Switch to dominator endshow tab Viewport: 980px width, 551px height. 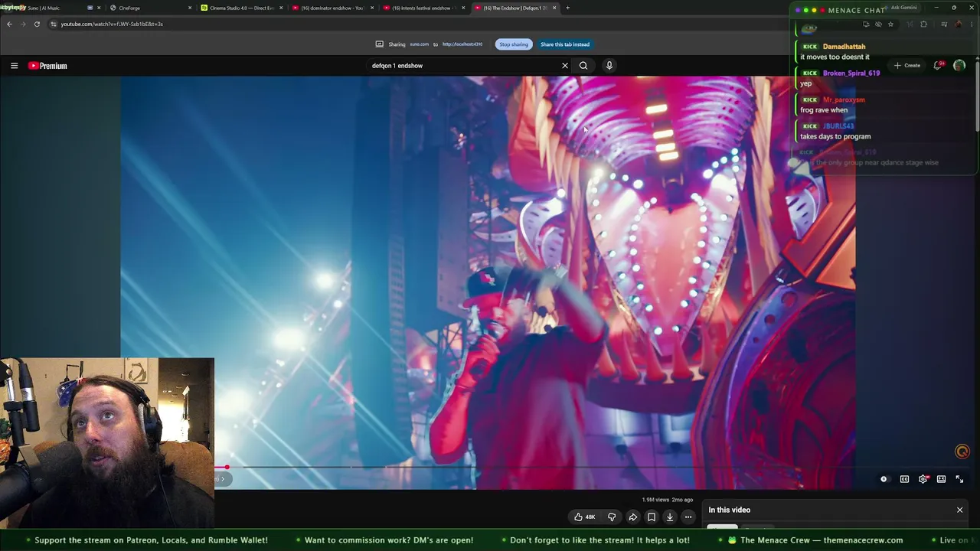click(332, 8)
